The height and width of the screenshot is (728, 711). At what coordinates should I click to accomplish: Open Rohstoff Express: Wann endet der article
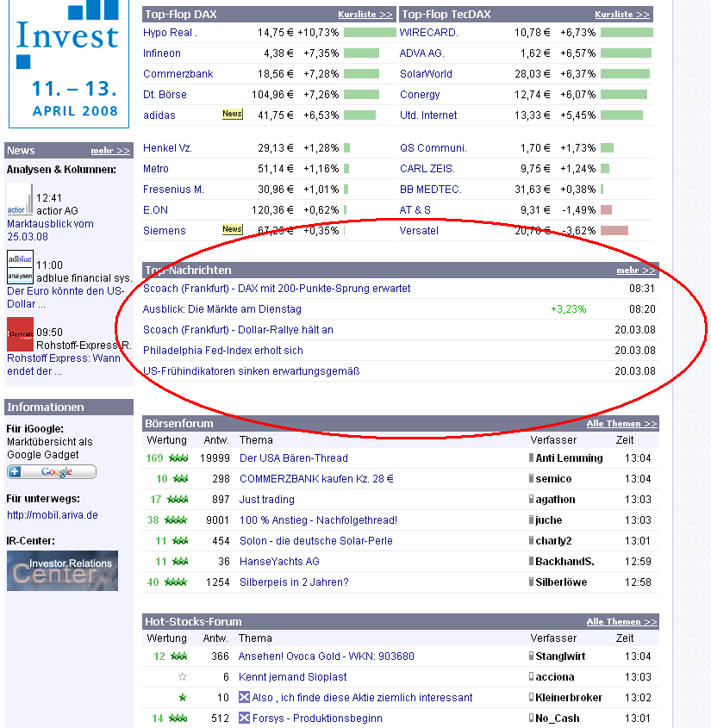64,365
